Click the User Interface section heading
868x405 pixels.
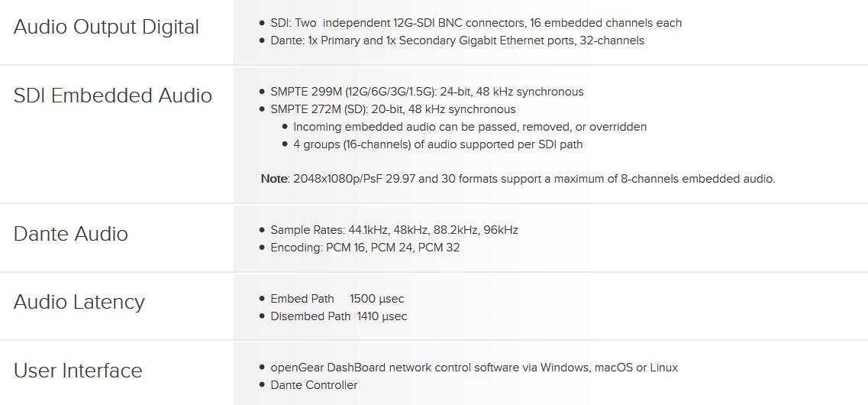coord(78,371)
